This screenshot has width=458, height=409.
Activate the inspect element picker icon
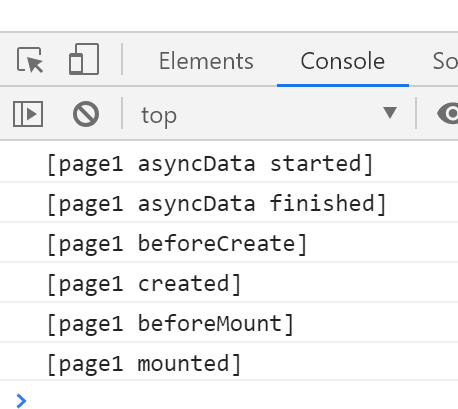(x=30, y=60)
